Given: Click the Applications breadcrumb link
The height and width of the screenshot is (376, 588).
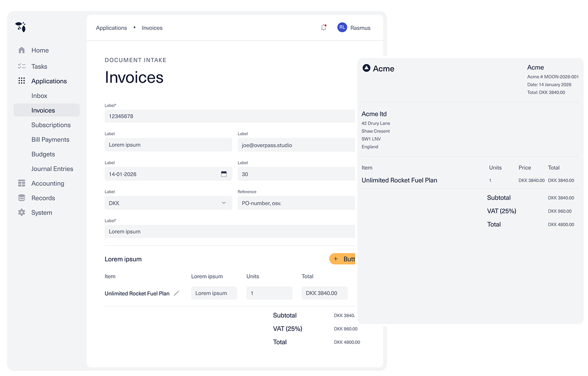Looking at the screenshot, I should [x=111, y=28].
